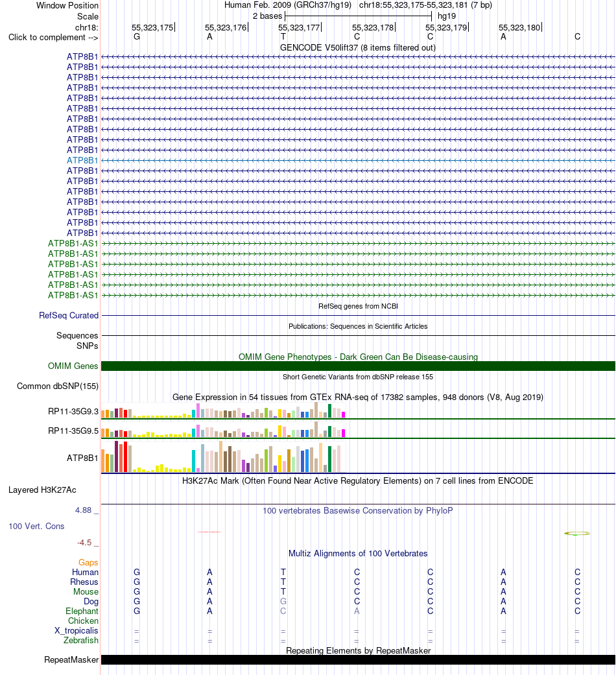
Task: Open the RefSeq Curated track label
Action: point(69,316)
